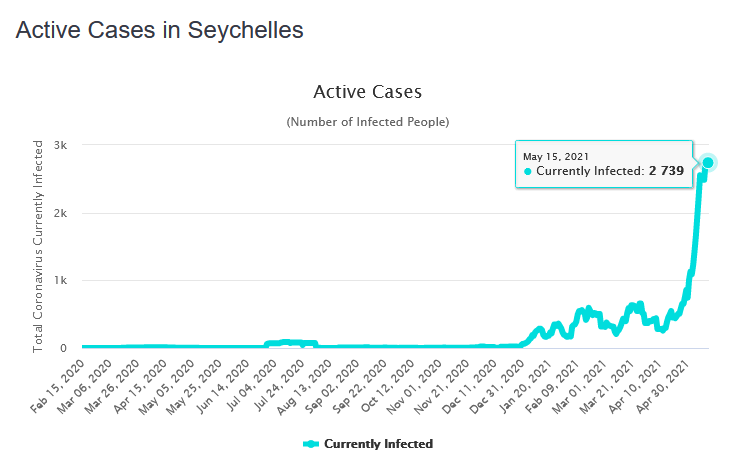Image resolution: width=739 pixels, height=472 pixels.
Task: Select the tooltip date May 15, 2021
Action: [556, 156]
